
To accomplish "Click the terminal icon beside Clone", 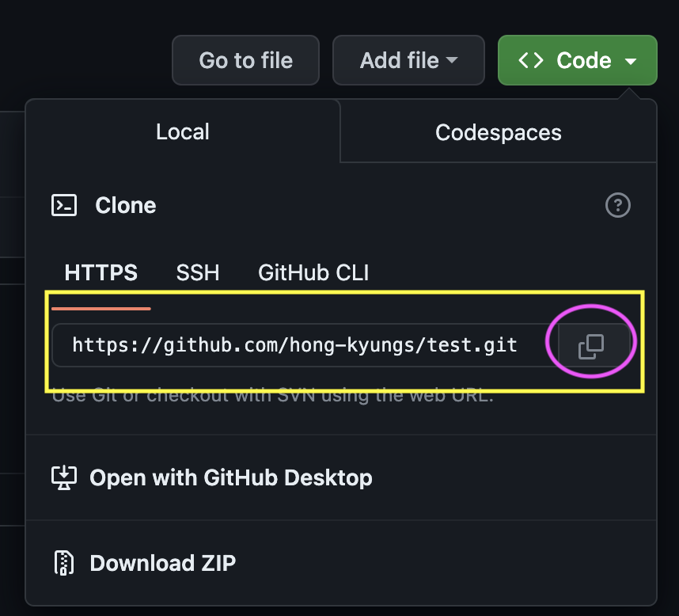I will click(64, 206).
